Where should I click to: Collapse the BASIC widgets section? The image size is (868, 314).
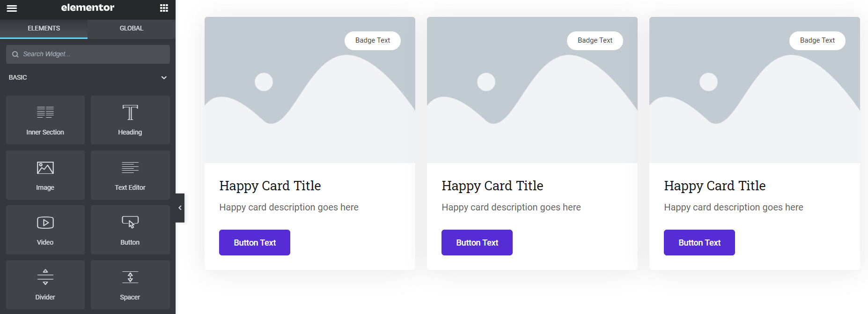tap(163, 77)
